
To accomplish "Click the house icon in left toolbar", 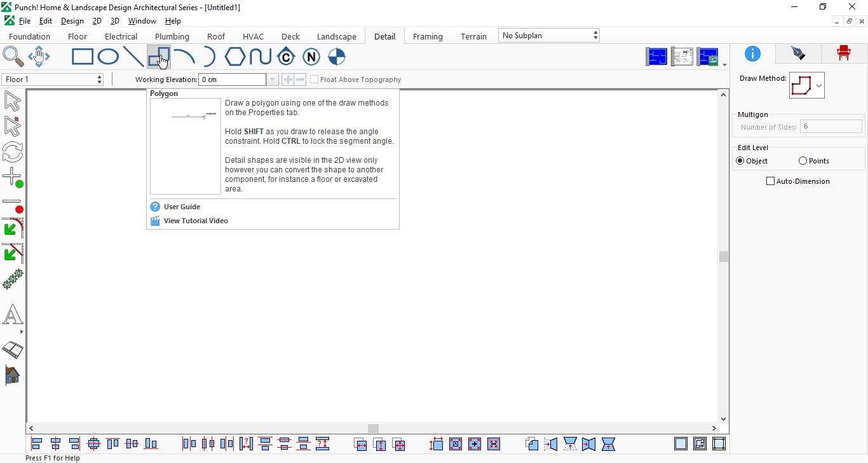I will (x=13, y=375).
